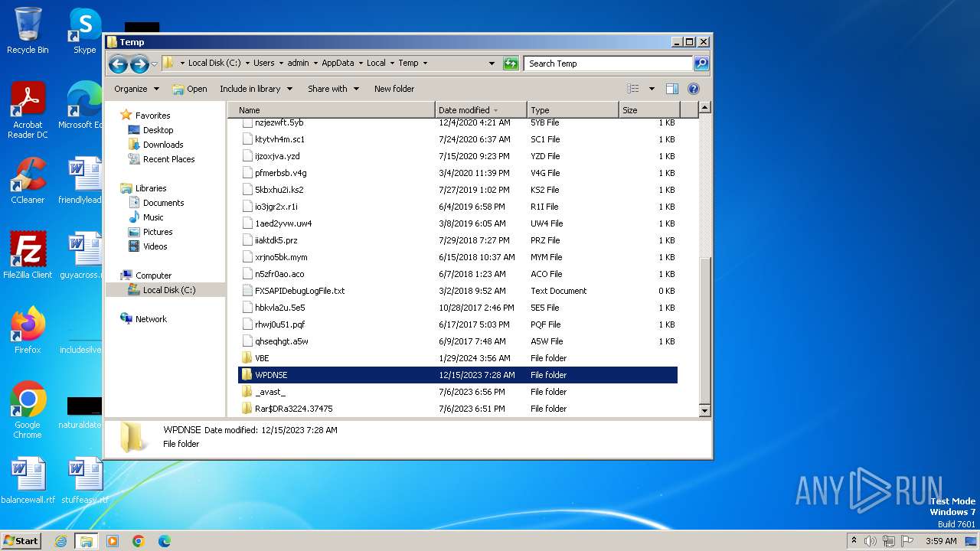This screenshot has height=551, width=980.
Task: Show hidden tray icons arrow
Action: pyautogui.click(x=854, y=541)
